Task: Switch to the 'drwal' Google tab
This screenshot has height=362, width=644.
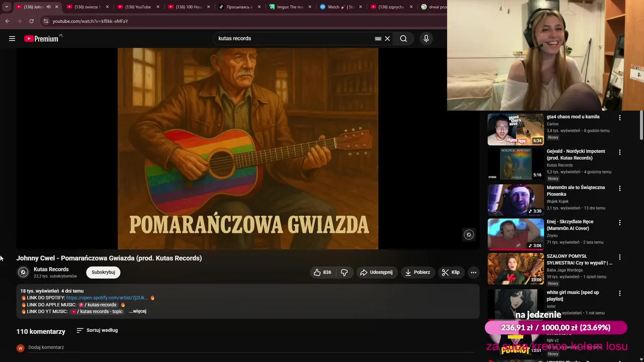Action: (x=434, y=7)
